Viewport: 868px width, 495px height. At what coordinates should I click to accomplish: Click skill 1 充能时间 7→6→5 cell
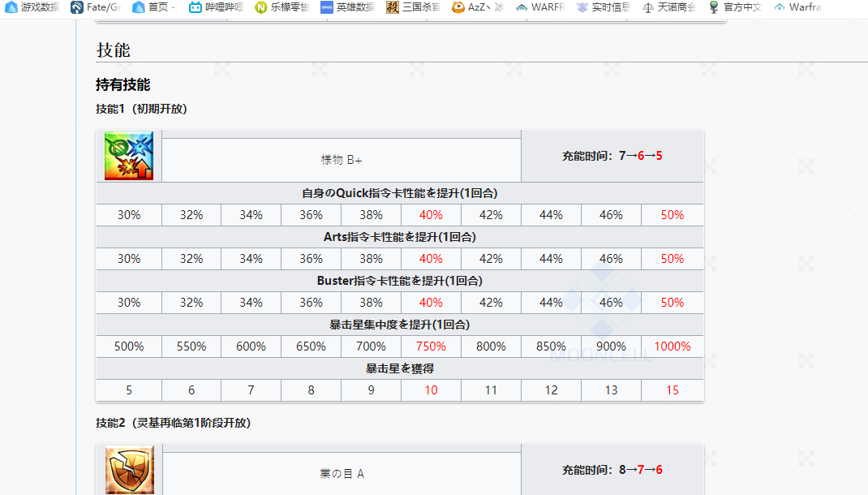(612, 156)
